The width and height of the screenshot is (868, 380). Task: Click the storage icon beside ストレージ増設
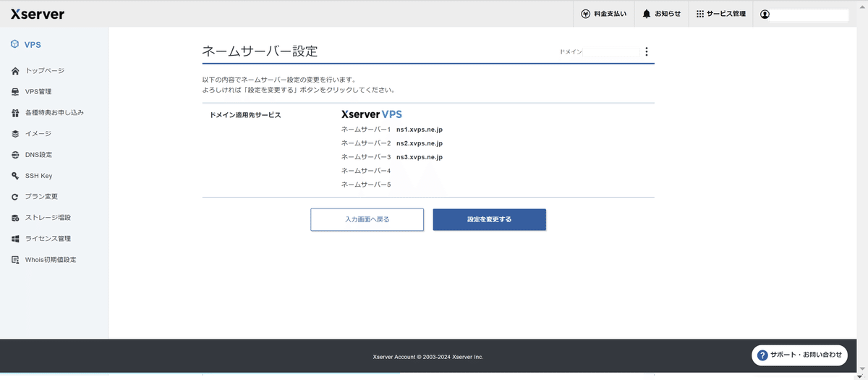(15, 218)
